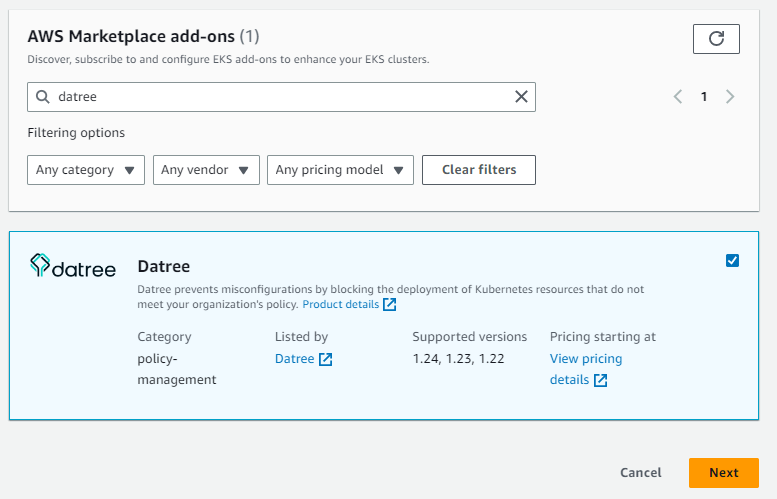The height and width of the screenshot is (499, 777).
Task: Open the Any pricing model dropdown
Action: (340, 170)
